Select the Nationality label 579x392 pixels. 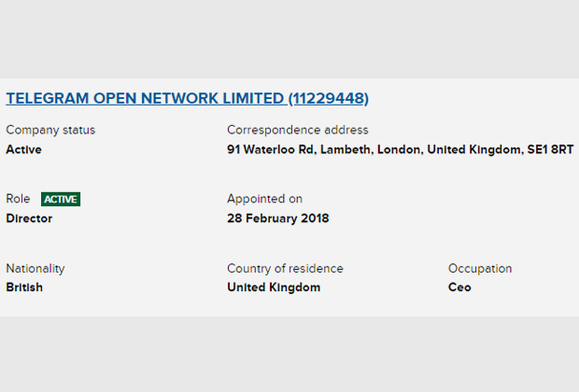pyautogui.click(x=35, y=269)
